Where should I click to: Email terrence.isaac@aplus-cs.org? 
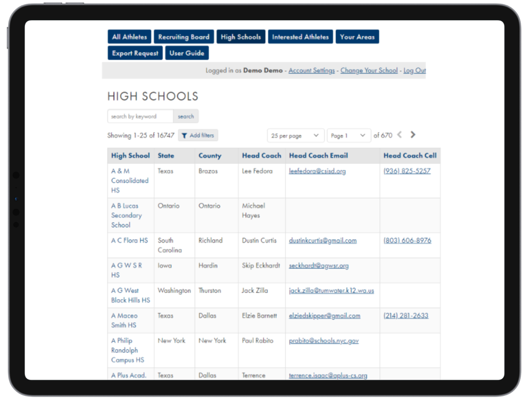328,375
